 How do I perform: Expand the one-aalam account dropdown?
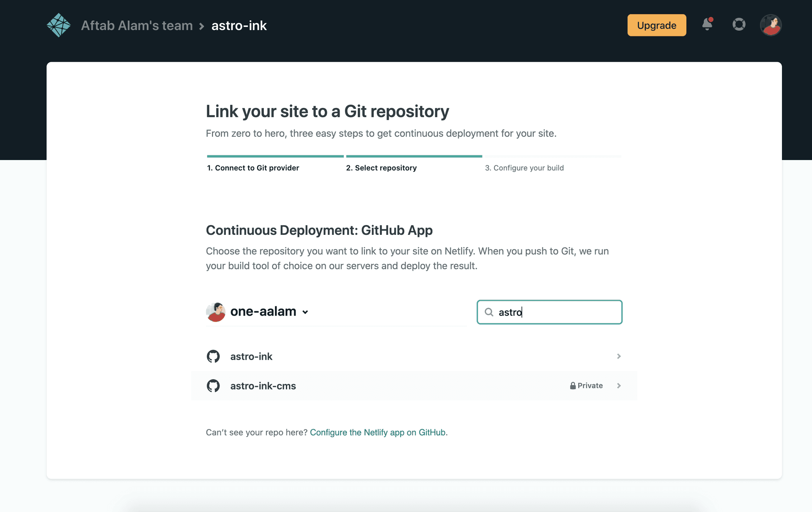coord(269,312)
